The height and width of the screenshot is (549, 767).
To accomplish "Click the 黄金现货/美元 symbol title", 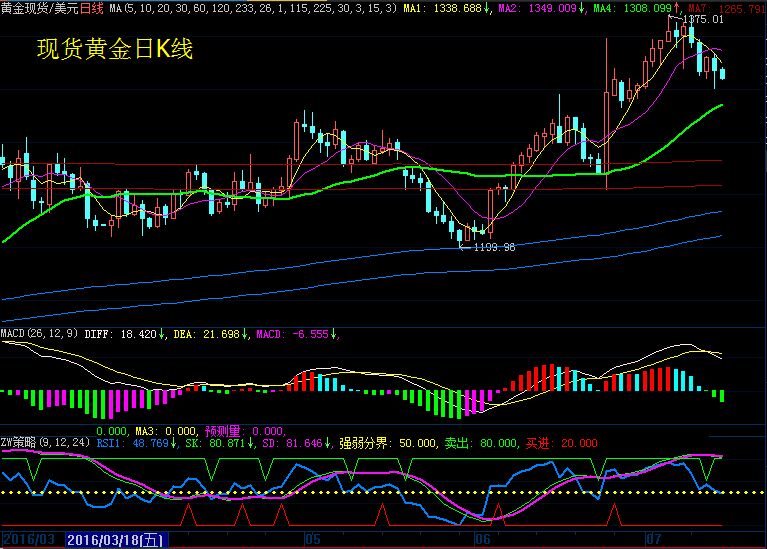I will (39, 7).
